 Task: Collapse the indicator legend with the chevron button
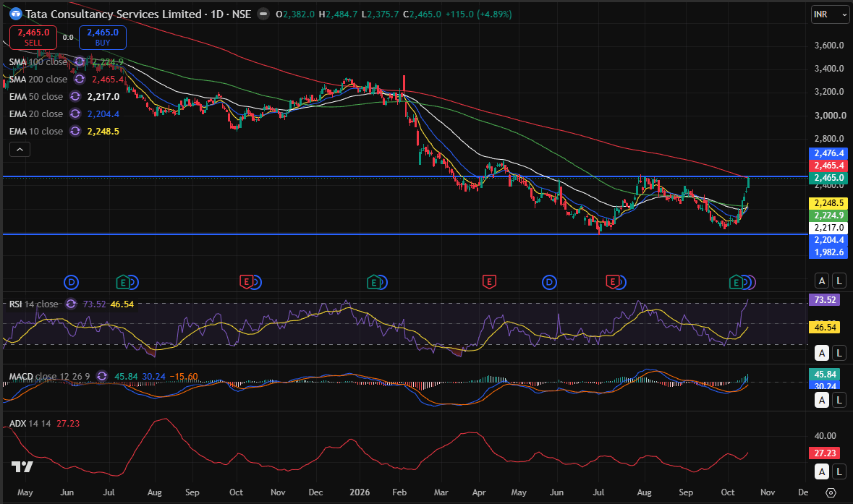20,150
